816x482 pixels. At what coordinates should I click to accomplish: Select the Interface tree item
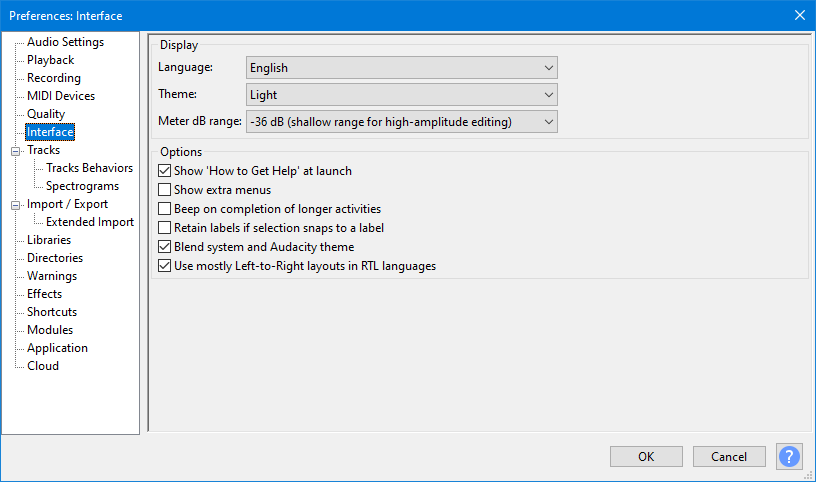50,132
